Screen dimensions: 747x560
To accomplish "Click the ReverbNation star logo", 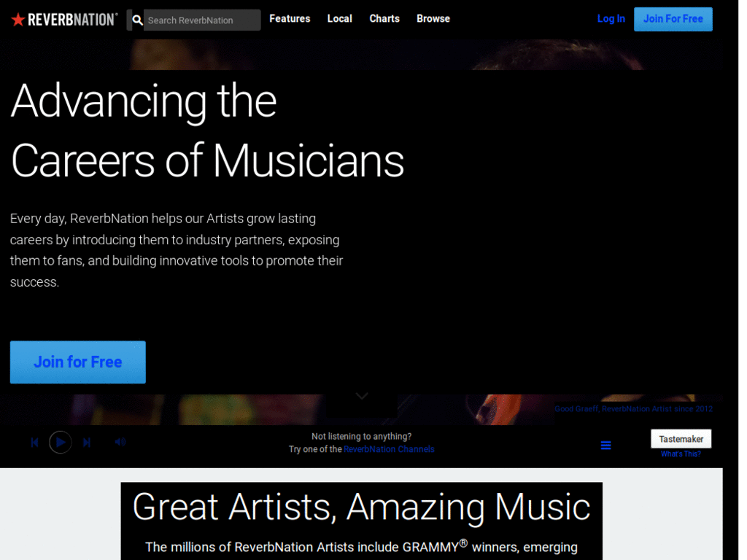I will click(64, 20).
